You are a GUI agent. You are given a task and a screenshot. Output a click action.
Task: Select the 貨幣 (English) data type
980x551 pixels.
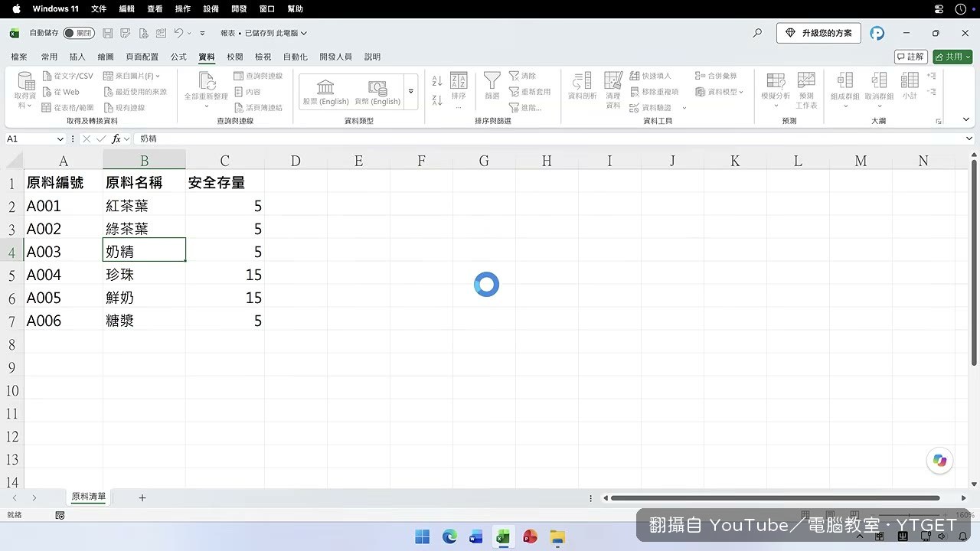[377, 91]
